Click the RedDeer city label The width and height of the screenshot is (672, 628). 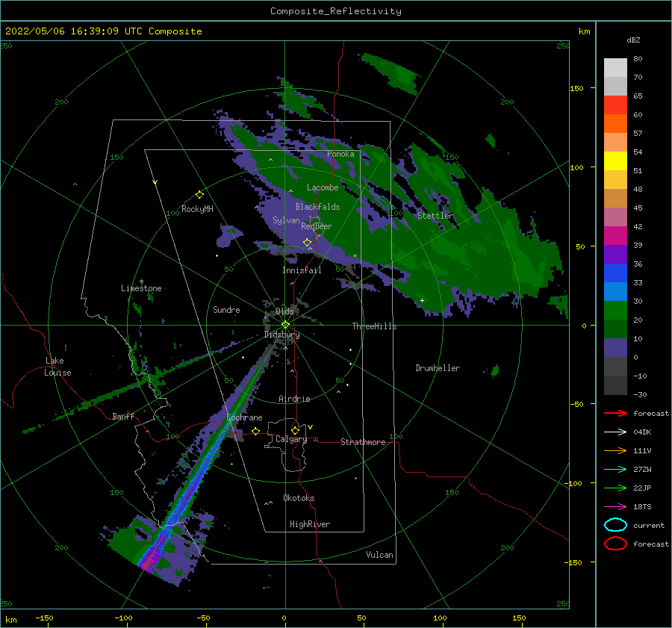(317, 226)
